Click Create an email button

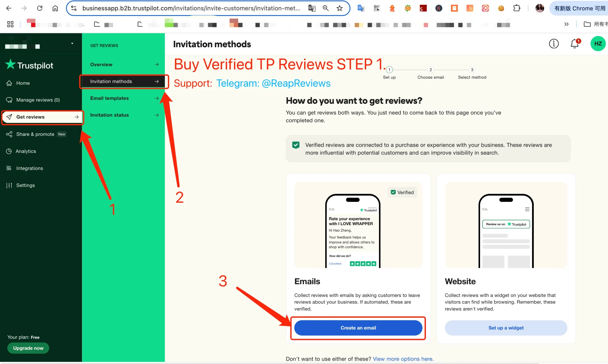[358, 328]
